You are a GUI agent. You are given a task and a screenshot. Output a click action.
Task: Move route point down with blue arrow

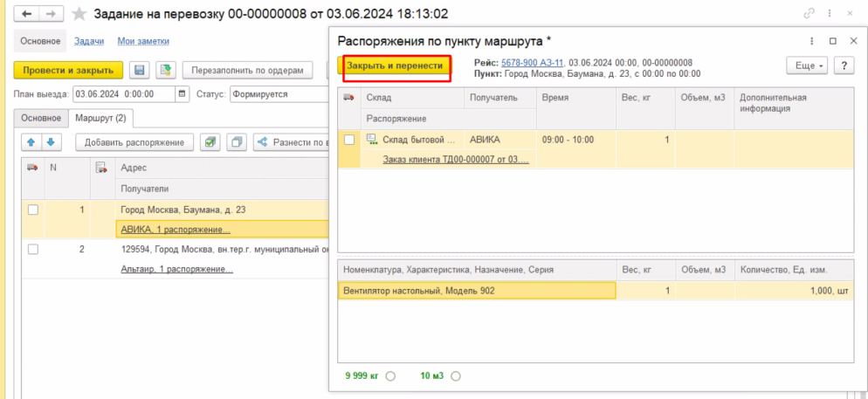click(51, 142)
